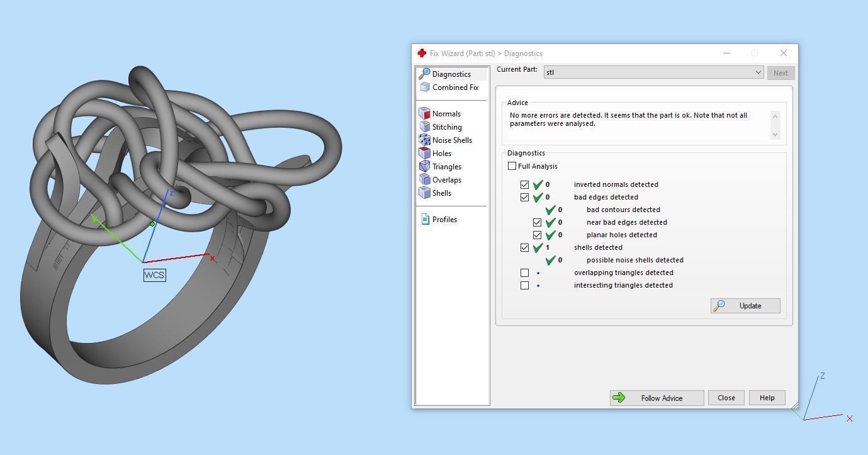This screenshot has height=455, width=868.
Task: Enable intersecting triangles detected checkbox
Action: pyautogui.click(x=525, y=286)
